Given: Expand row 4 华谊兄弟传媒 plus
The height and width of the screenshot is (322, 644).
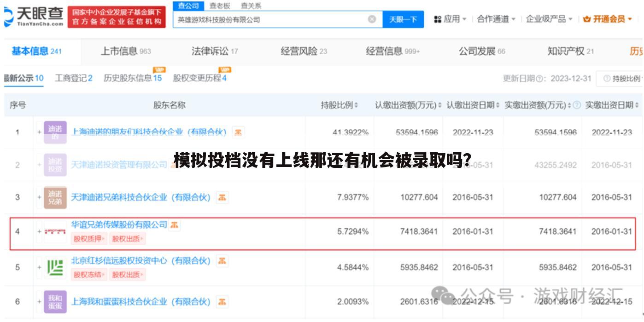Looking at the screenshot, I should tap(40, 232).
